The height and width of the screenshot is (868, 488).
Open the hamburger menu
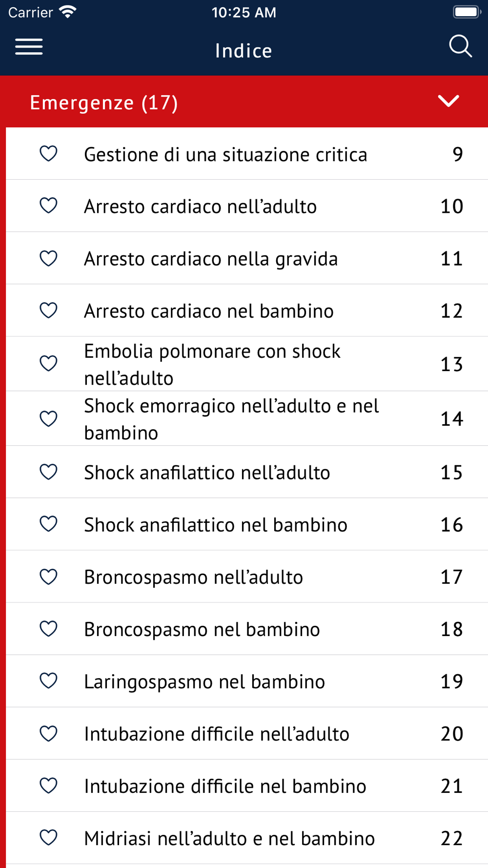pyautogui.click(x=29, y=47)
